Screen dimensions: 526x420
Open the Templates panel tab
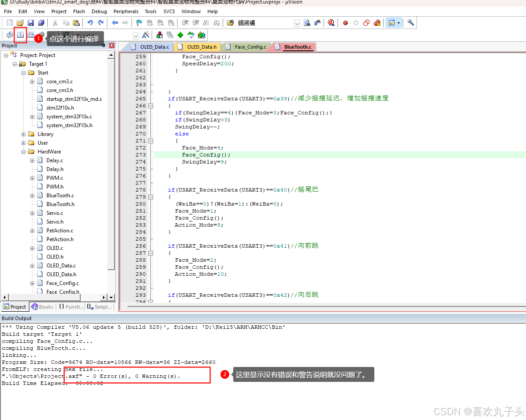click(99, 307)
